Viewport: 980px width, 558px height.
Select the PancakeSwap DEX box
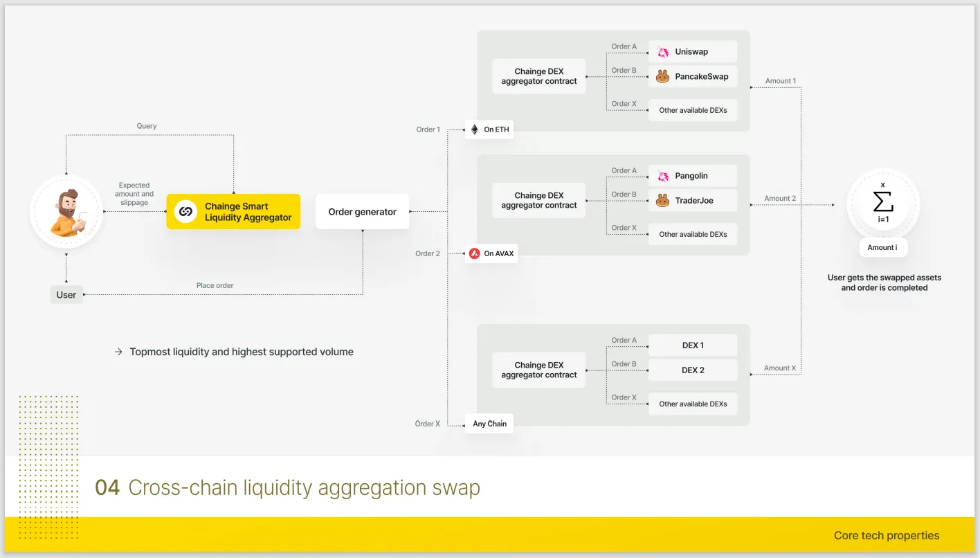pos(693,77)
